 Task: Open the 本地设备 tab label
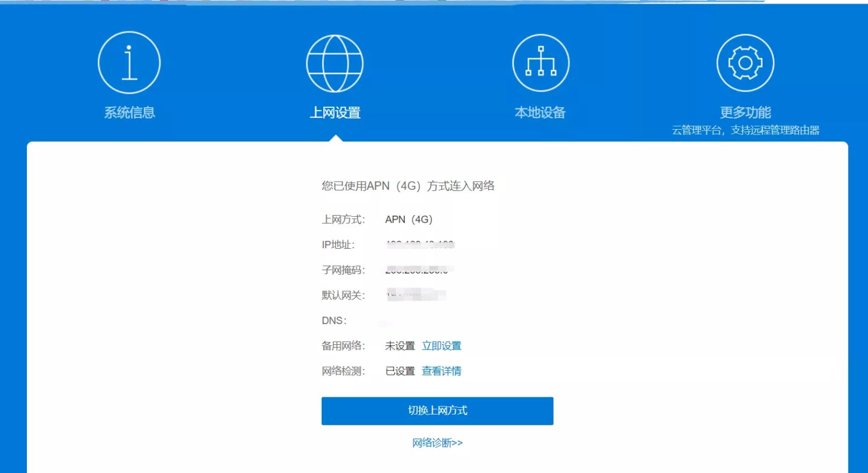540,113
